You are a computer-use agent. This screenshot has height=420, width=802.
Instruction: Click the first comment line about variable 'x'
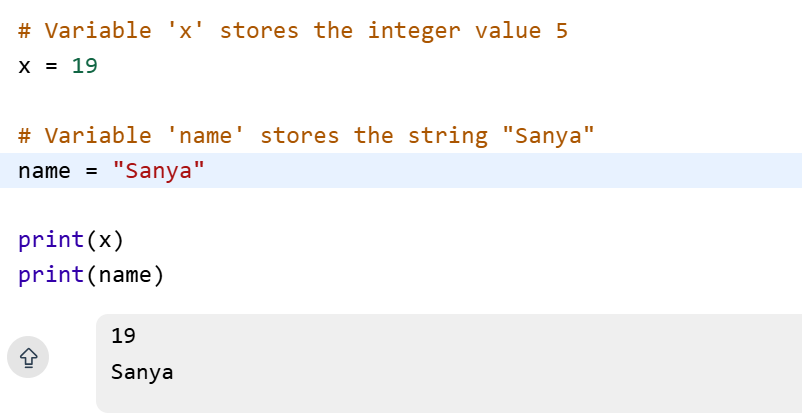tap(292, 31)
